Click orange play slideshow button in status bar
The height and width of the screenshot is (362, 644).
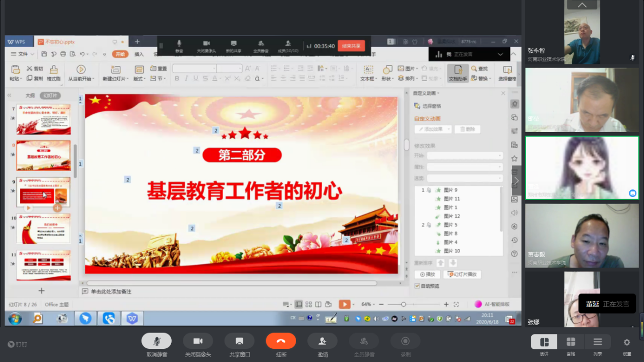[344, 304]
